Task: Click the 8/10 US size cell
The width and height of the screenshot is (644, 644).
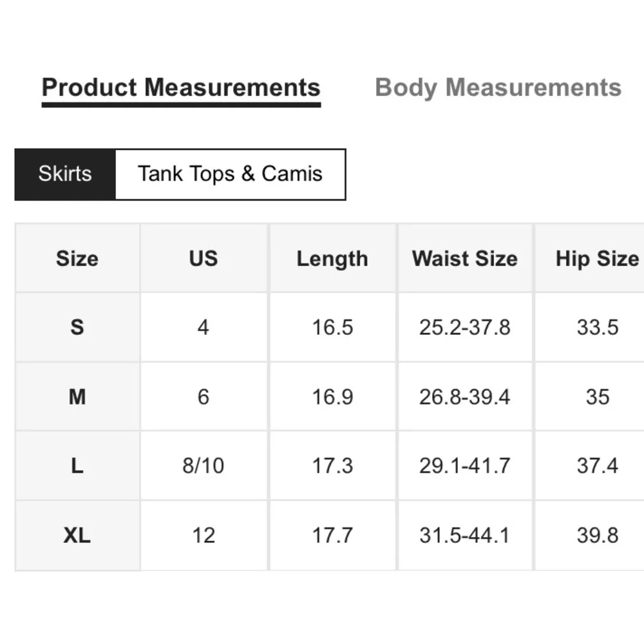Action: point(204,466)
